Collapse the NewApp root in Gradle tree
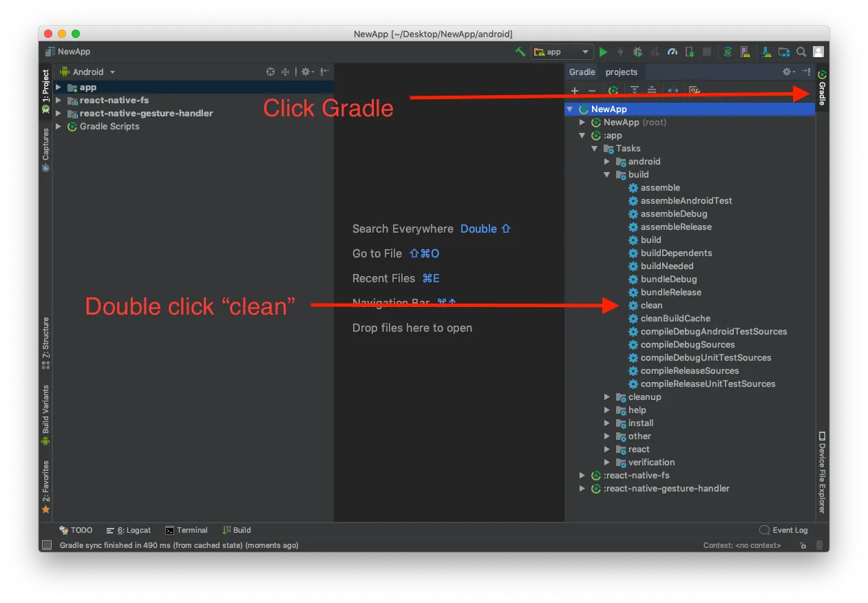 click(x=570, y=109)
